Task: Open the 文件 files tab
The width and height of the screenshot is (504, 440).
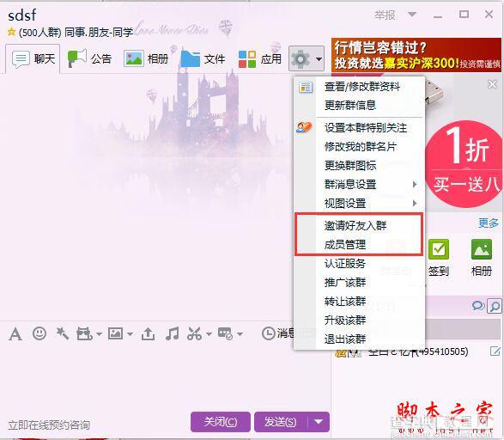Action: tap(203, 58)
